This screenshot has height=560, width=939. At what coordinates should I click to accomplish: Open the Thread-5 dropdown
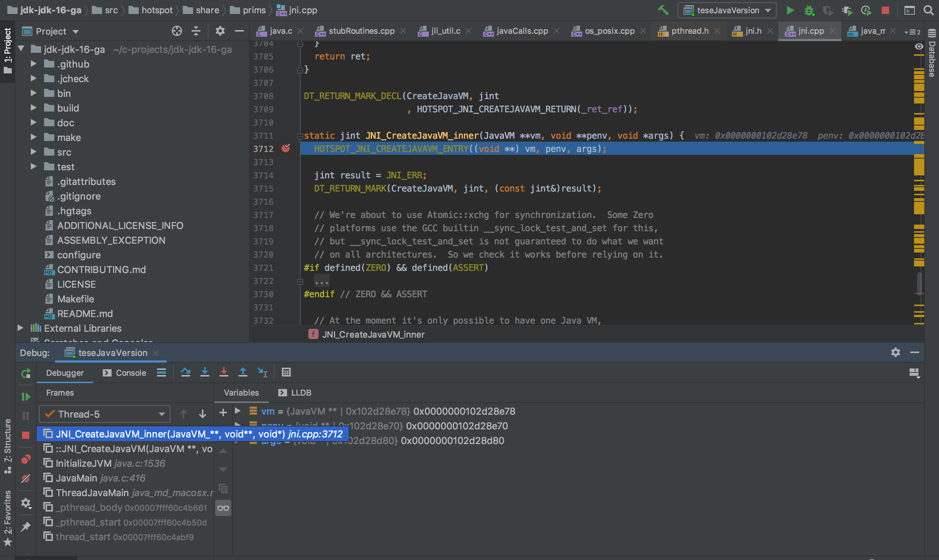(x=105, y=414)
